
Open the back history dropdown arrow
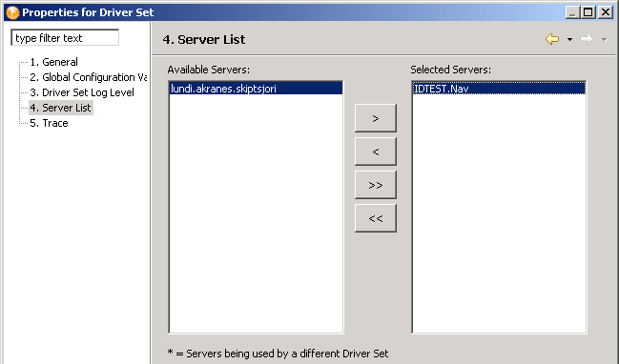569,39
